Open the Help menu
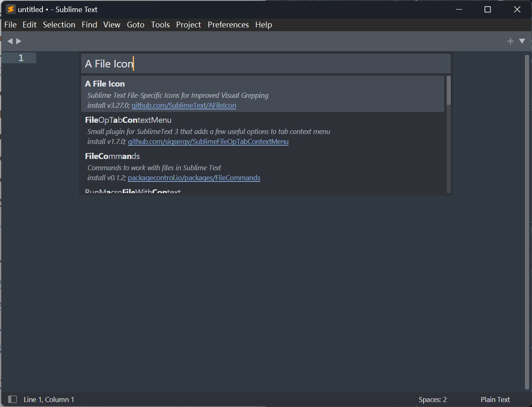Viewport: 532px width, 407px height. (264, 25)
